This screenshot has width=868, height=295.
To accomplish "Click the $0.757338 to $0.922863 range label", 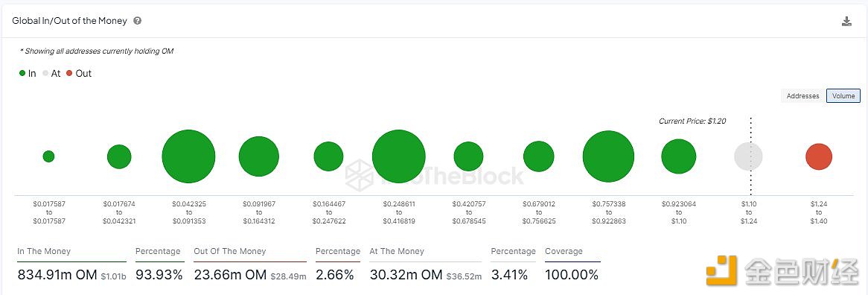I will pyautogui.click(x=608, y=212).
